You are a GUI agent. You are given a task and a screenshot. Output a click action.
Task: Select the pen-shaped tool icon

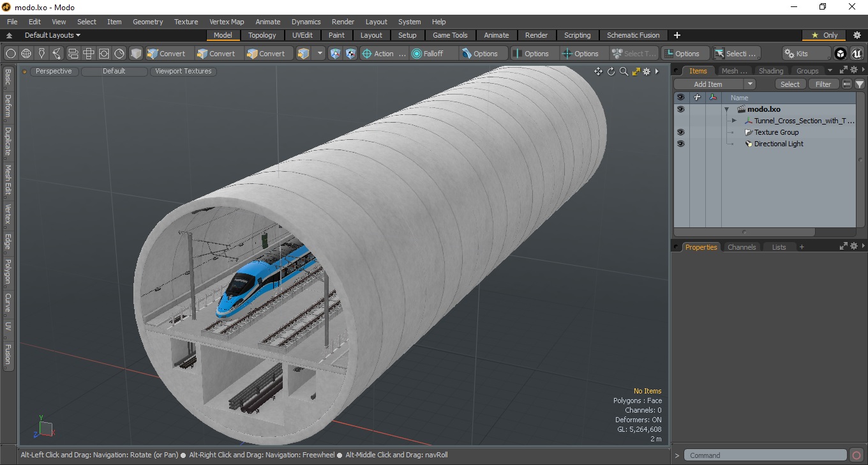(41, 54)
